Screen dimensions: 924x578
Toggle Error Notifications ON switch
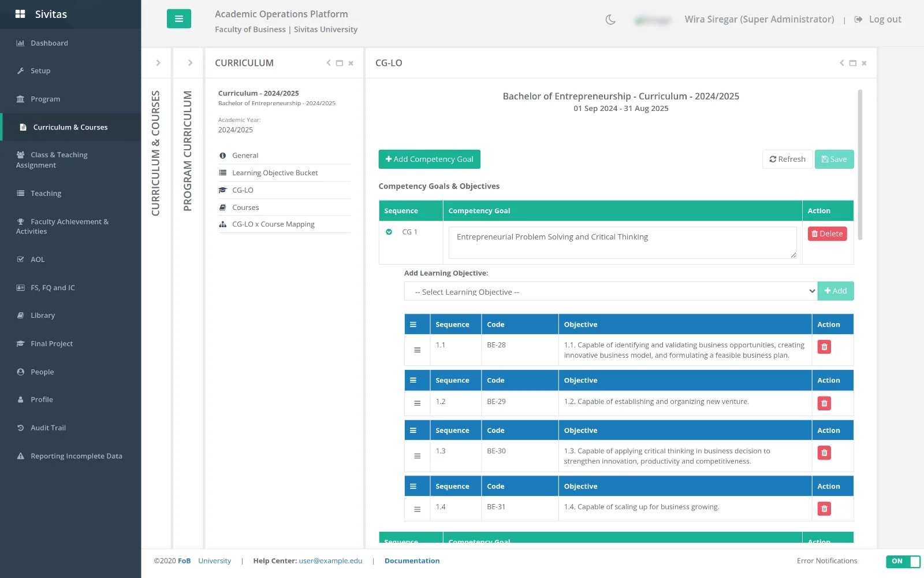(x=903, y=561)
